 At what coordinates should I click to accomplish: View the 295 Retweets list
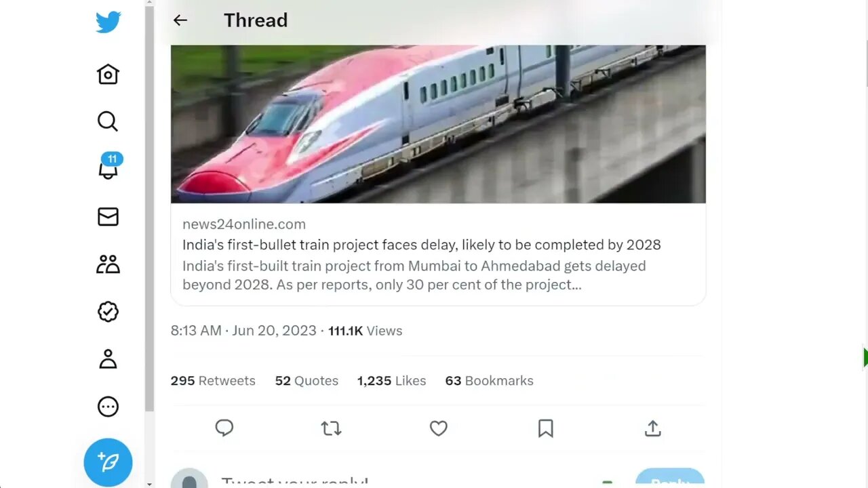point(213,381)
